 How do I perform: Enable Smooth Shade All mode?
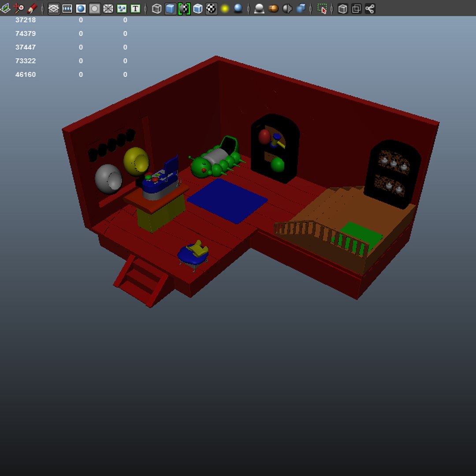pyautogui.click(x=170, y=8)
